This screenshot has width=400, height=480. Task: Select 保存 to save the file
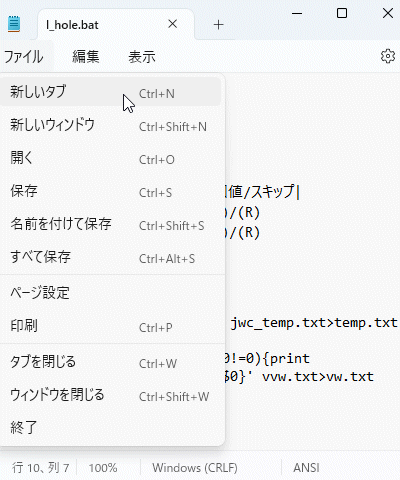point(110,191)
